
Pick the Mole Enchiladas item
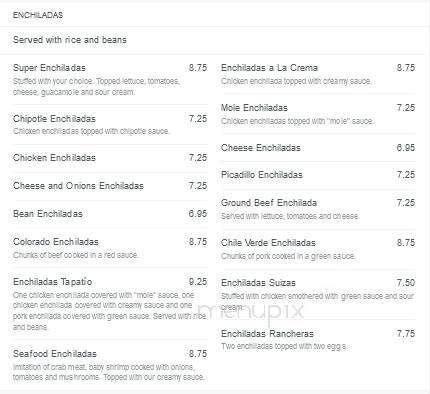[x=254, y=108]
